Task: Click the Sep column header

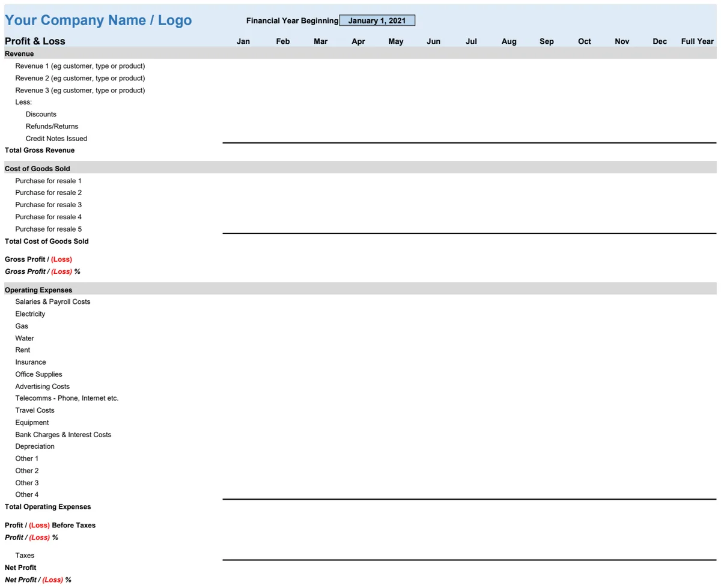Action: click(x=547, y=41)
